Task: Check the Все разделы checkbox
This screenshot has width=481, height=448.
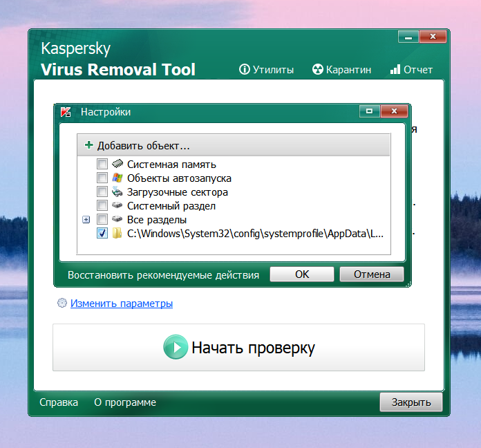Action: (x=102, y=219)
